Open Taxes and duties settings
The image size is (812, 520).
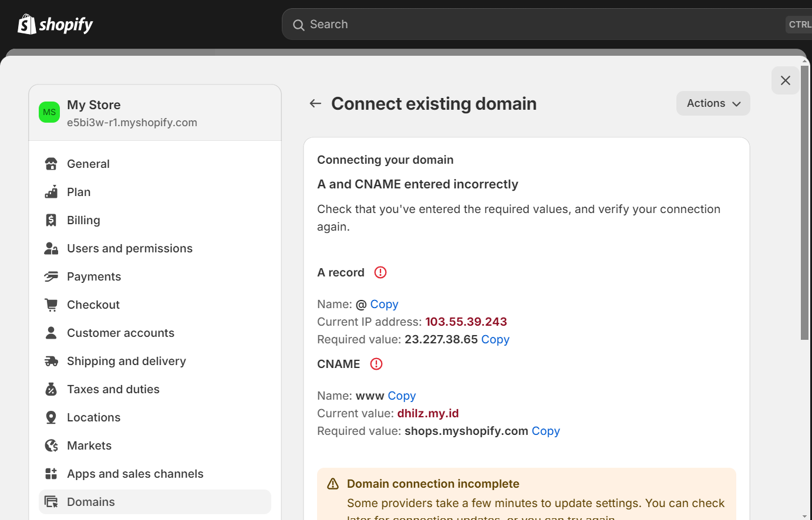pos(155,389)
